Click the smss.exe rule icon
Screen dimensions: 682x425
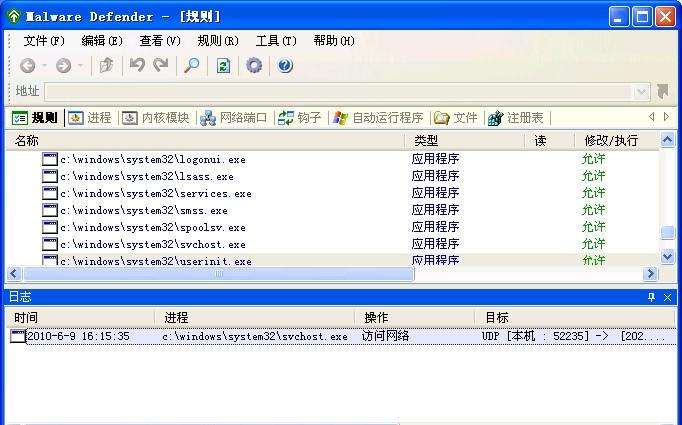click(50, 210)
